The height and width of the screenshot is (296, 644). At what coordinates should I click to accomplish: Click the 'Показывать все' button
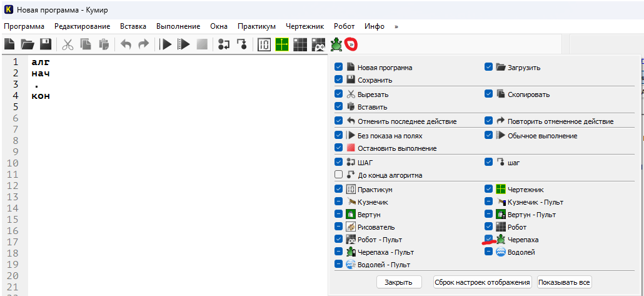[x=564, y=282]
